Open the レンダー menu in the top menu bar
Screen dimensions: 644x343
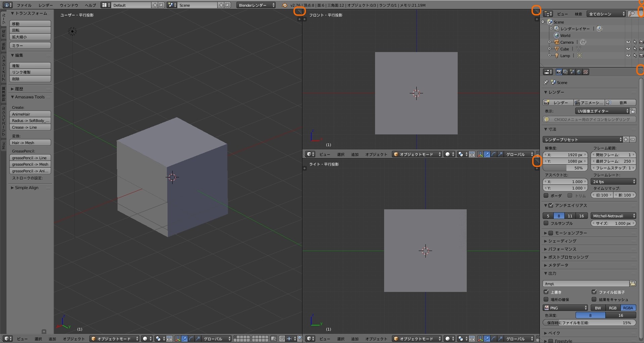46,5
